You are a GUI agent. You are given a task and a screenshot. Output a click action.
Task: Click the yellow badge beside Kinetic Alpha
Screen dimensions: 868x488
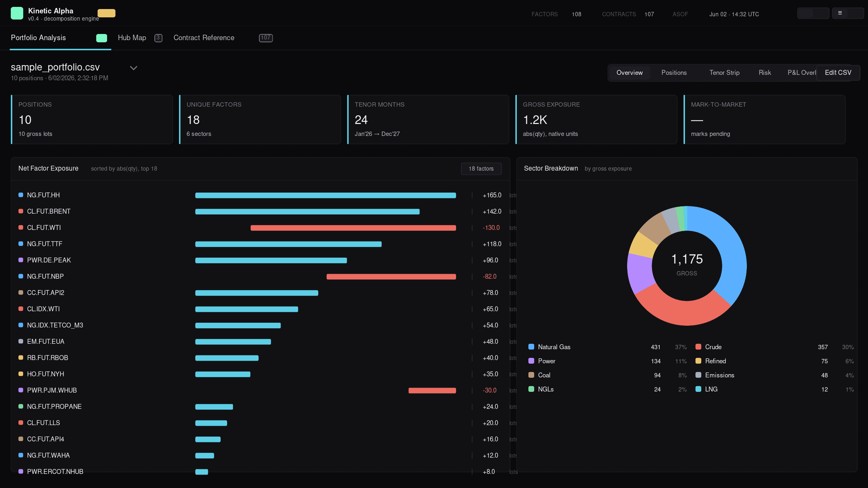point(106,13)
